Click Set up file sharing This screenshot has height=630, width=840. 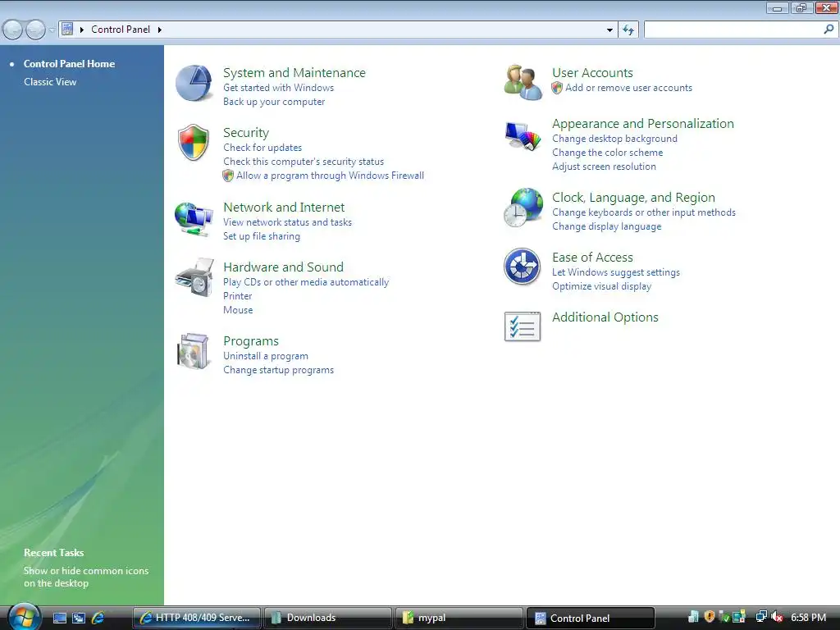[262, 236]
